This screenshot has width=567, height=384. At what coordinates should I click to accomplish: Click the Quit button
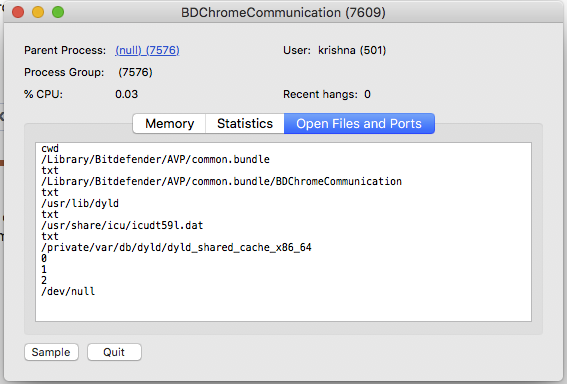point(114,352)
